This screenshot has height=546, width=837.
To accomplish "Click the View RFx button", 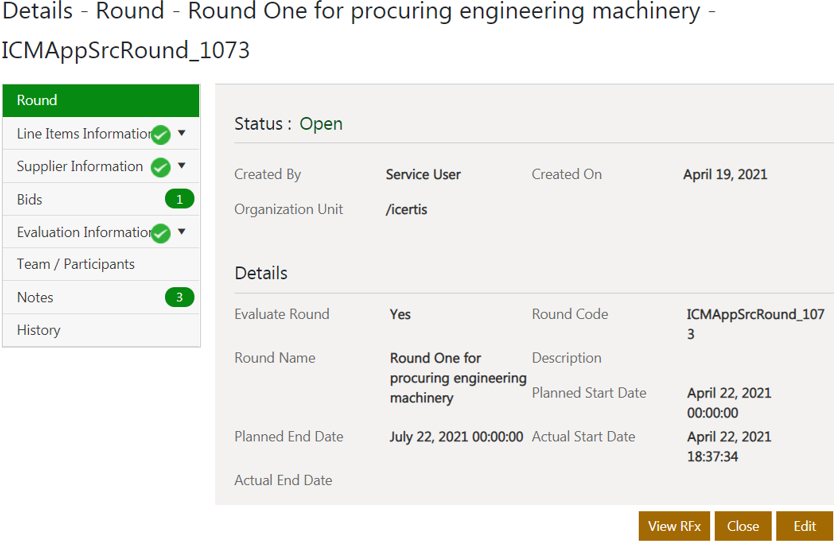I will pyautogui.click(x=674, y=526).
